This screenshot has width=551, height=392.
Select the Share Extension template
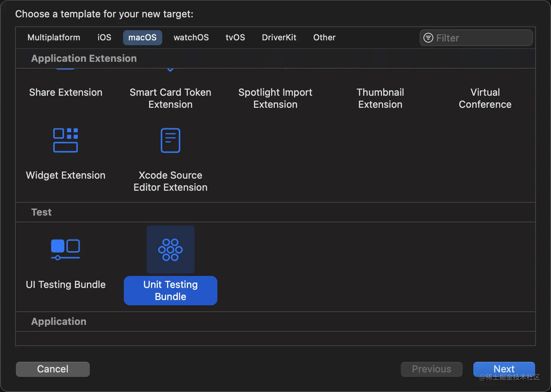(66, 92)
